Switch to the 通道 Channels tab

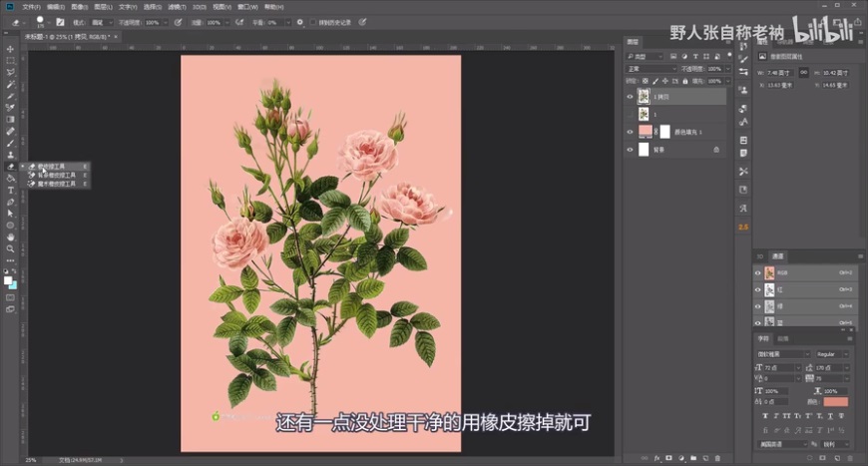[778, 256]
